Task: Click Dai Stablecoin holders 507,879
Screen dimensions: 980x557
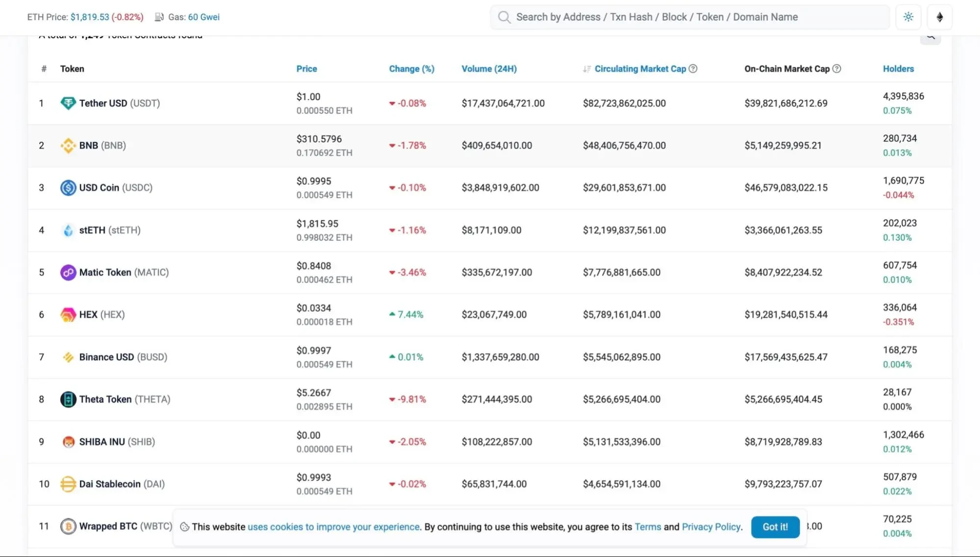Action: 900,477
